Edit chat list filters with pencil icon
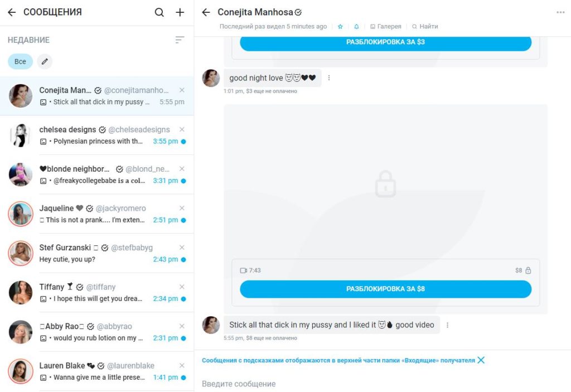The width and height of the screenshot is (571, 392). coord(45,61)
